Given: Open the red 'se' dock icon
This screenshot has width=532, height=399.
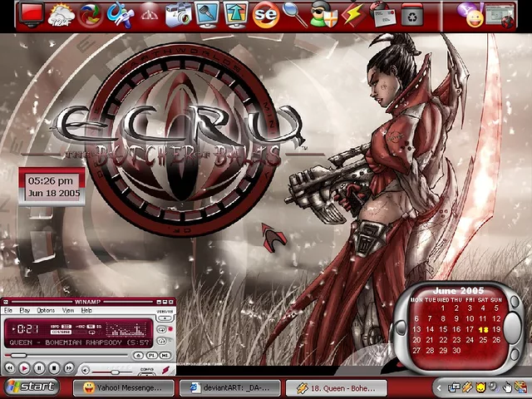Looking at the screenshot, I should pos(265,14).
